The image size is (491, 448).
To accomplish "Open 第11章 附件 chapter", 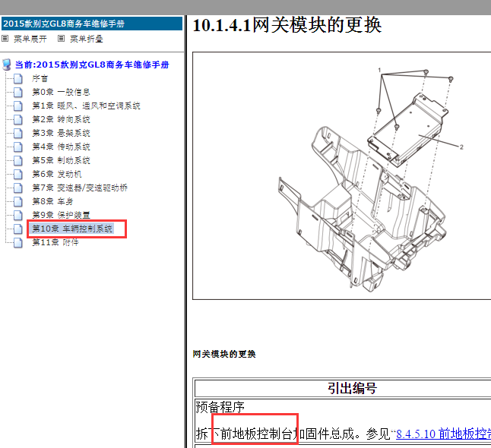I will (x=55, y=242).
